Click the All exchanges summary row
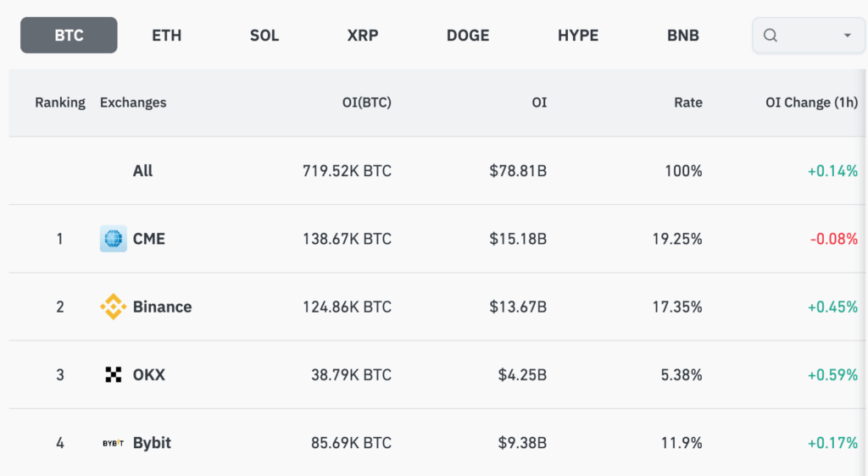The height and width of the screenshot is (476, 868). click(x=143, y=171)
